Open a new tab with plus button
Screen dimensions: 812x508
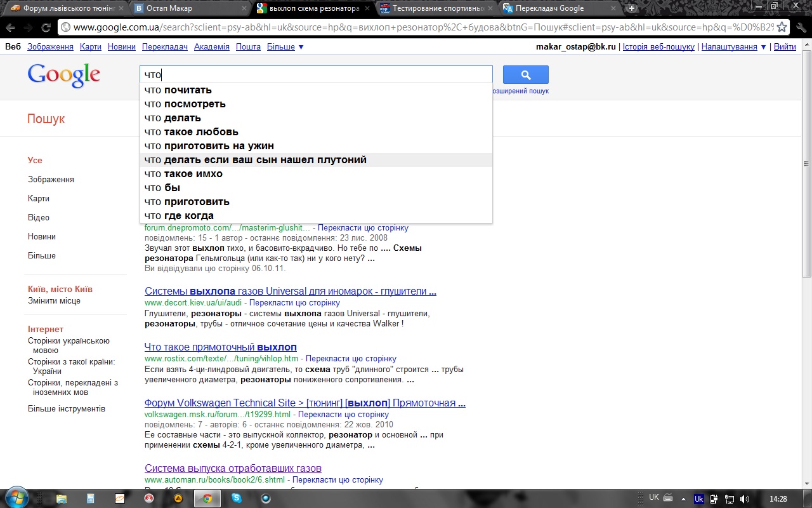632,8
